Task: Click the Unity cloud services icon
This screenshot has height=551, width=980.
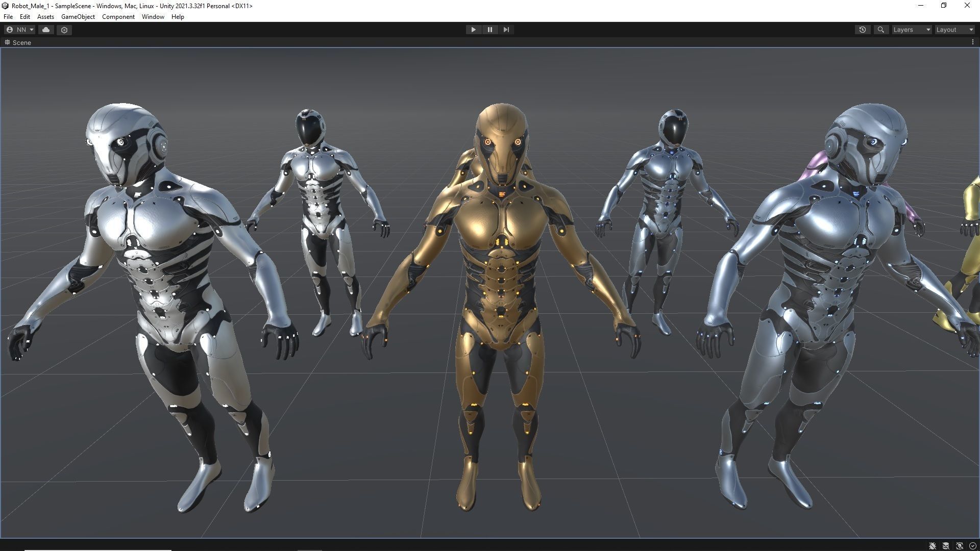Action: click(x=46, y=30)
